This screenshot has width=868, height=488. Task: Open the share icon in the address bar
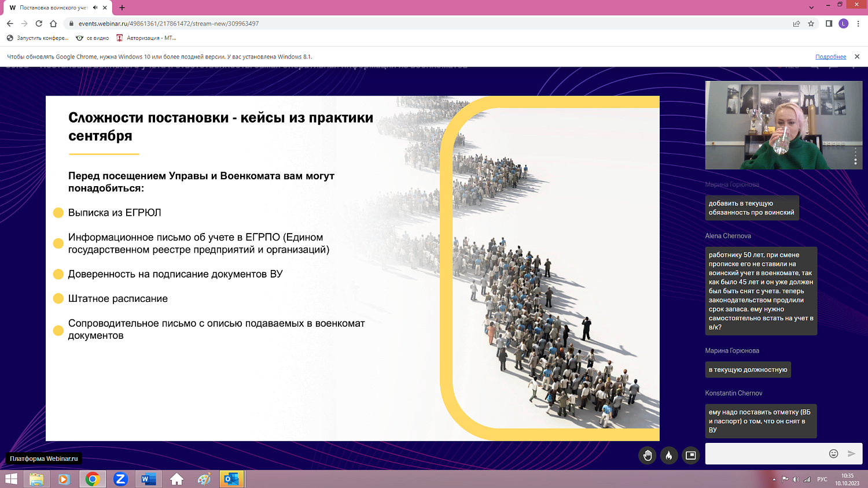click(x=796, y=25)
